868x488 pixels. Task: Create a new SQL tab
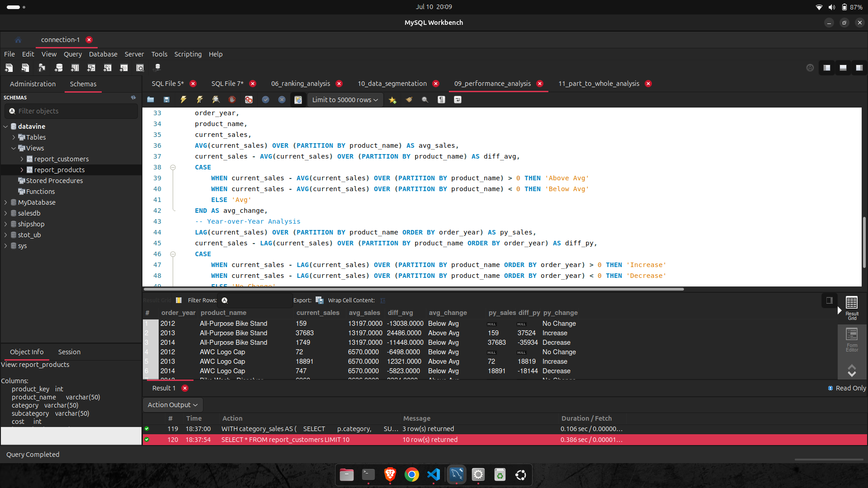(9, 68)
